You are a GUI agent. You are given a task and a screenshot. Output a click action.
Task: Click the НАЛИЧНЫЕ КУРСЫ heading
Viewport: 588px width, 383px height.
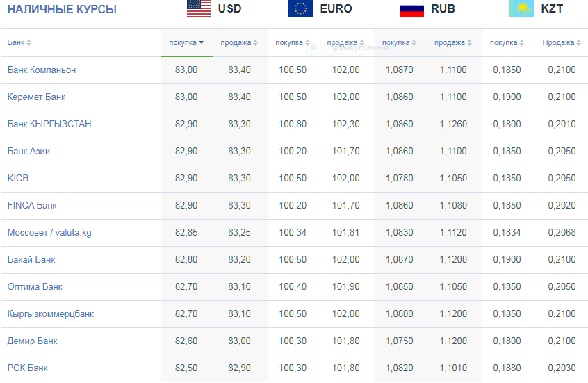coord(62,9)
